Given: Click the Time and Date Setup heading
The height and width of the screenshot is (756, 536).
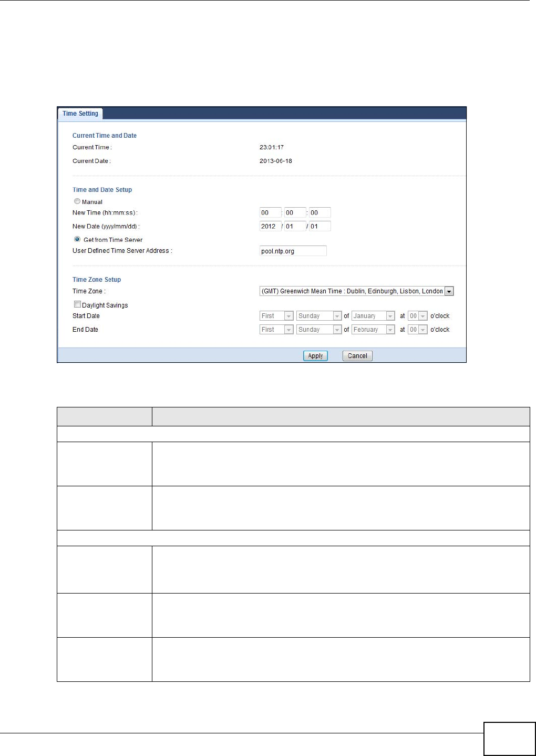Looking at the screenshot, I should (x=102, y=190).
